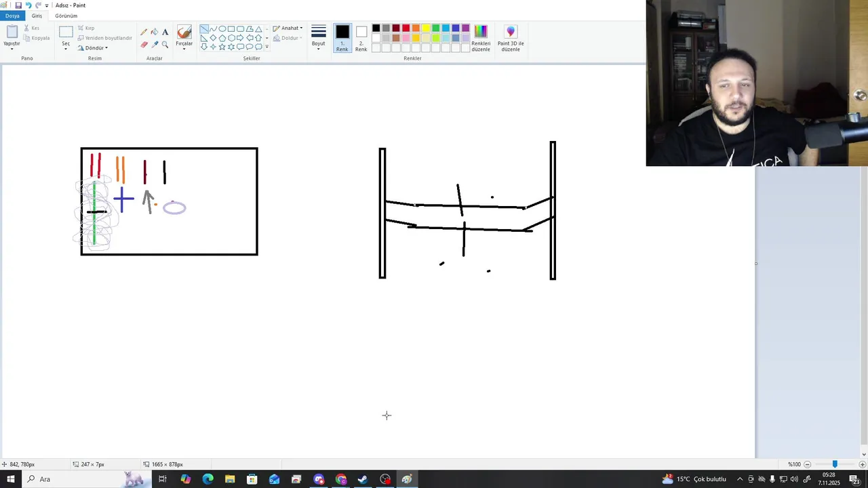This screenshot has height=488, width=868.
Task: Select 1. Renk foreground color
Action: [x=342, y=39]
